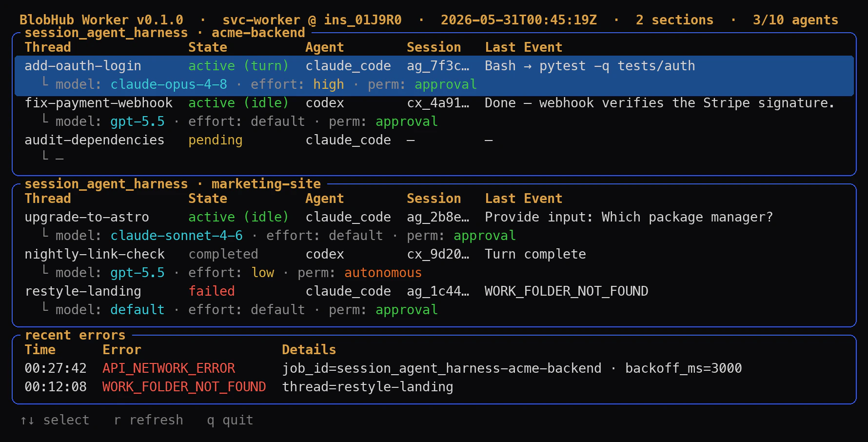The width and height of the screenshot is (868, 442).
Task: Click the claude-opus-4-8 model value
Action: (x=169, y=84)
